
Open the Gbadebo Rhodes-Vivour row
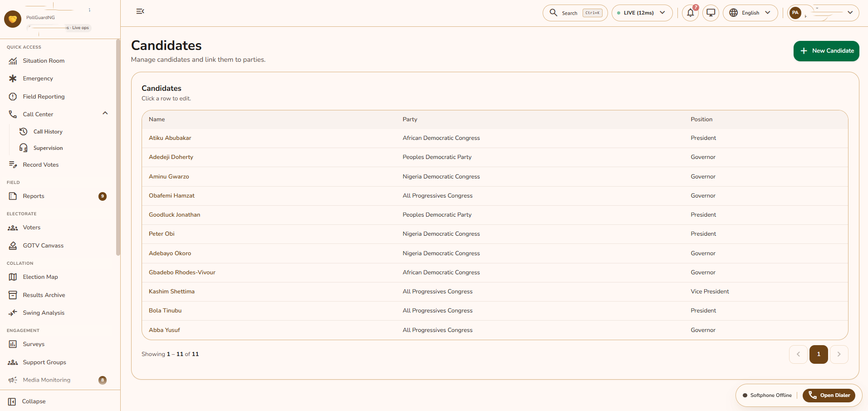tap(495, 272)
